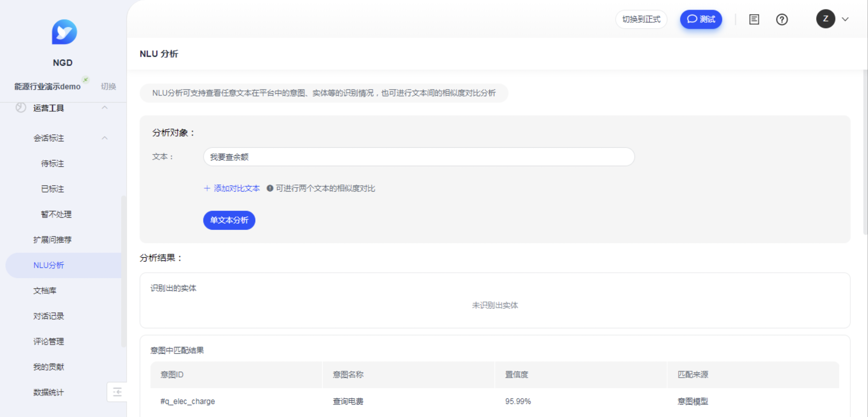The width and height of the screenshot is (868, 417).
Task: Click the 查询电费 intent name cell
Action: [x=348, y=401]
